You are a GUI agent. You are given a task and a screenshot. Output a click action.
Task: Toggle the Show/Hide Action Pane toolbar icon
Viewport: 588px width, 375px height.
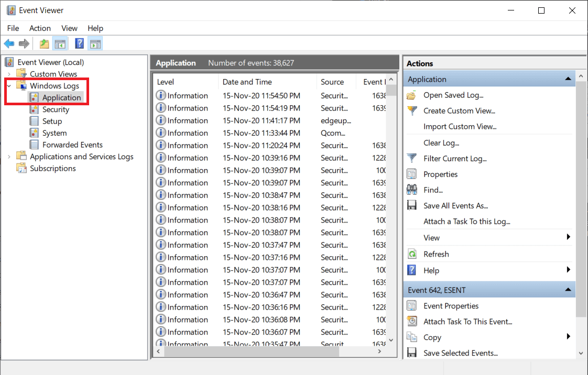tap(95, 44)
